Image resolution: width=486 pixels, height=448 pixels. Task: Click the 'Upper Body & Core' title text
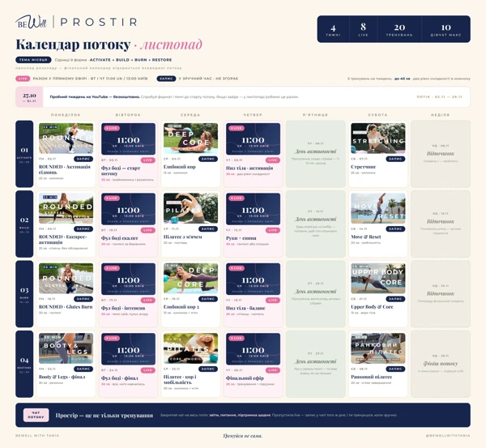(372, 307)
